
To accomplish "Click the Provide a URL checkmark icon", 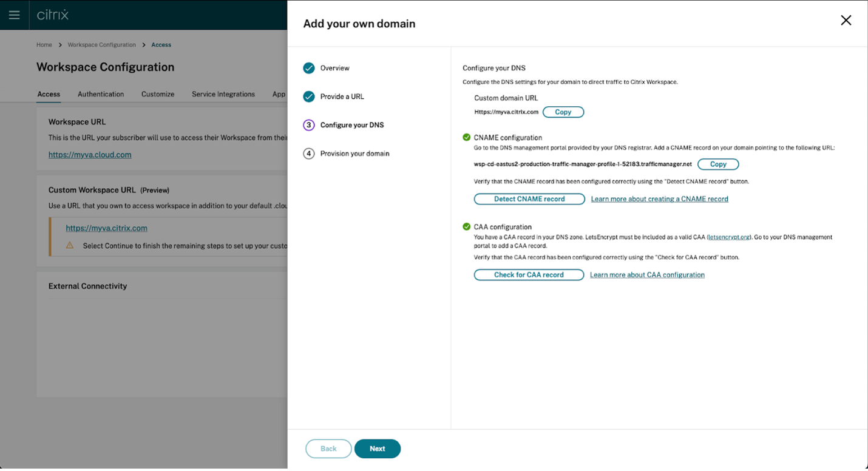I will coord(309,97).
